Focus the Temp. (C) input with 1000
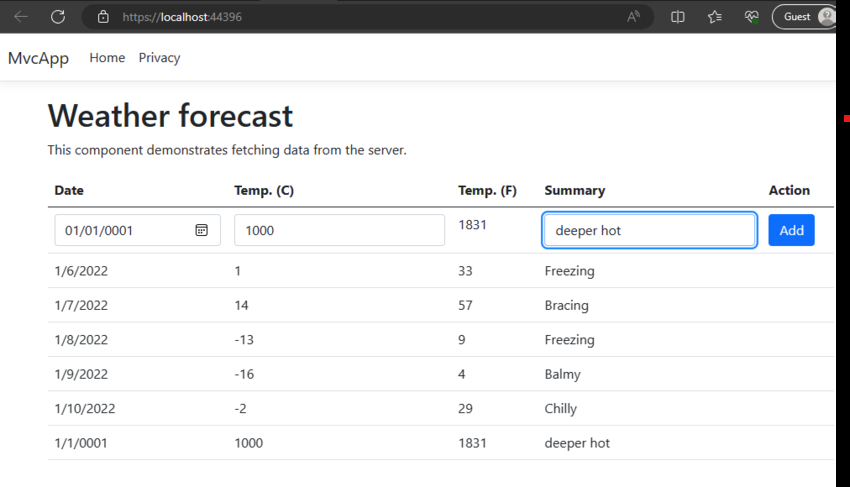The height and width of the screenshot is (487, 850). tap(339, 230)
